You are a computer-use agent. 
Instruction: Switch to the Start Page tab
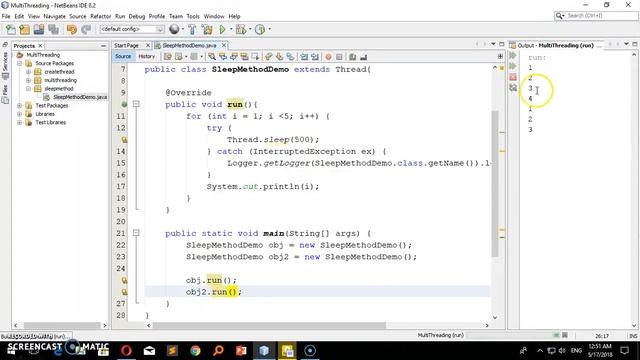[x=127, y=45]
